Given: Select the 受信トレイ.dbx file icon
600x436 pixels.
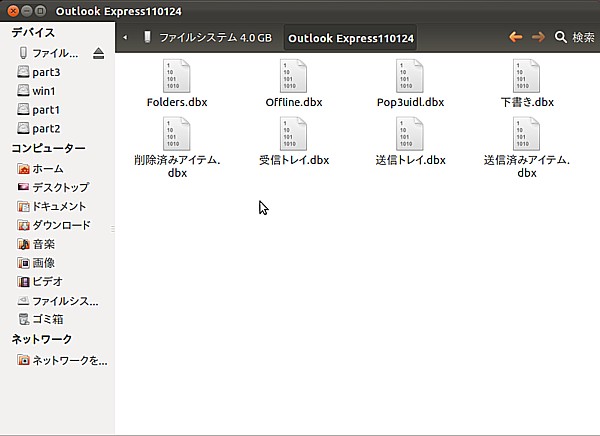Looking at the screenshot, I should pyautogui.click(x=293, y=134).
